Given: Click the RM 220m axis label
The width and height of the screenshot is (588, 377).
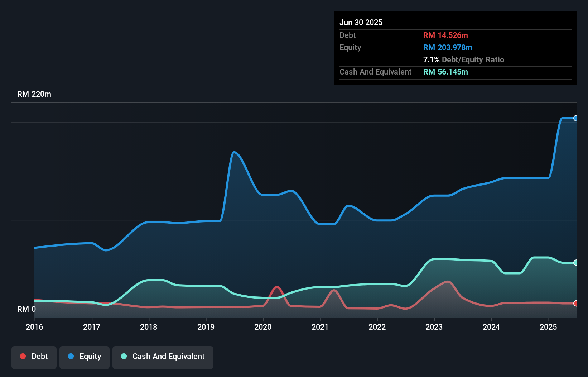Looking at the screenshot, I should click(34, 94).
